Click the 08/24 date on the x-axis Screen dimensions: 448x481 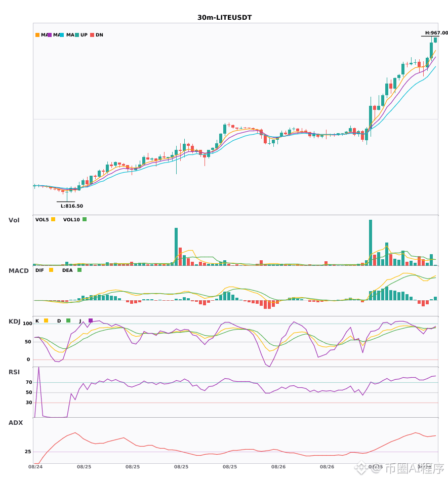pos(35,467)
